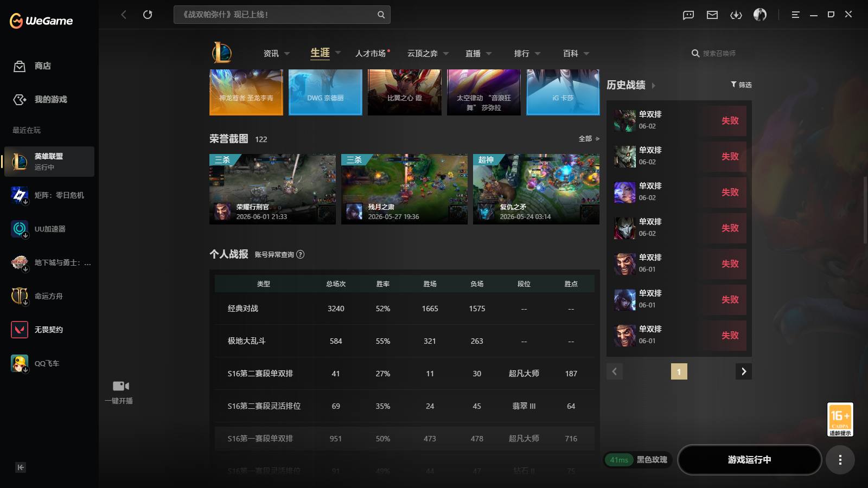Select the S16第一赛段单双排 row
868x488 pixels.
(x=405, y=439)
